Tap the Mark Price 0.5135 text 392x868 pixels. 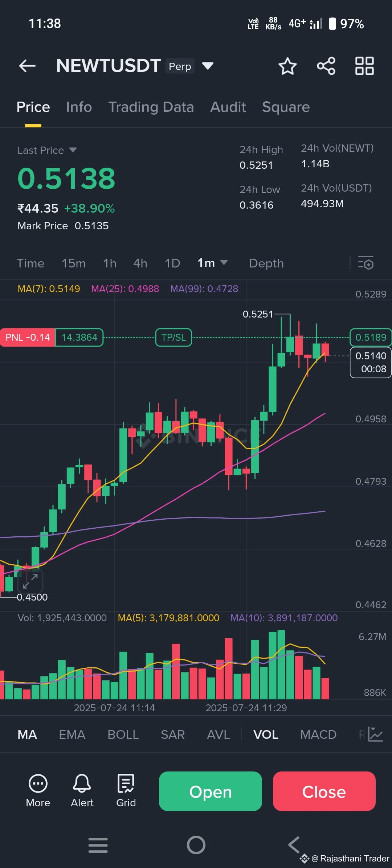(x=63, y=226)
